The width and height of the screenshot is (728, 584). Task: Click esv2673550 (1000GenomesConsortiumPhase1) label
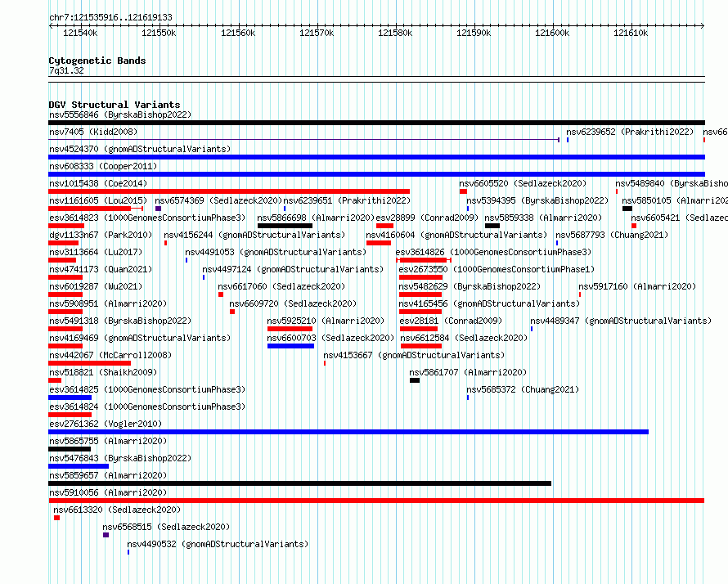pyautogui.click(x=497, y=269)
